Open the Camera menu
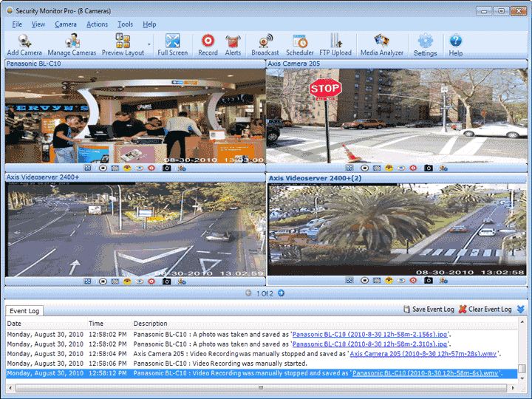Viewport: 532px width, 399px height. [66, 24]
